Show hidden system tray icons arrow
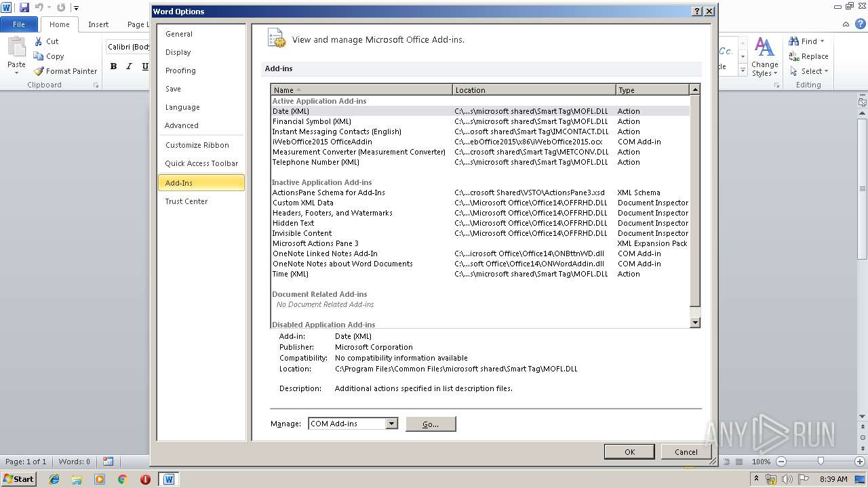Viewport: 868px width, 488px height. (756, 479)
